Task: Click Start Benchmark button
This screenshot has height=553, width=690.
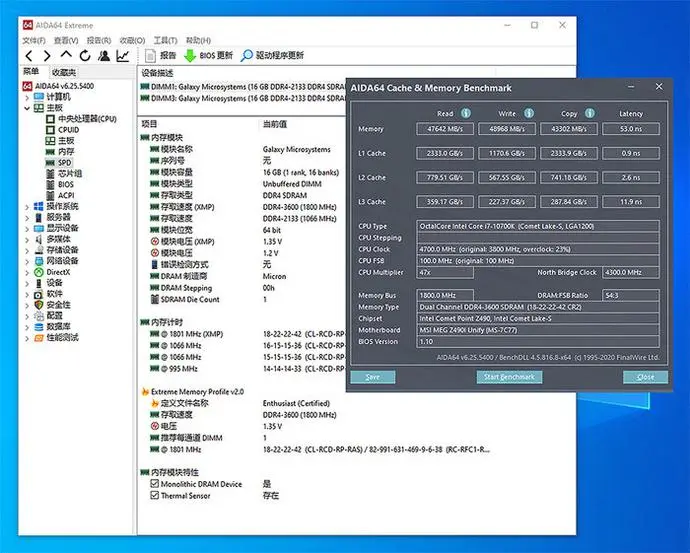Action: (509, 377)
